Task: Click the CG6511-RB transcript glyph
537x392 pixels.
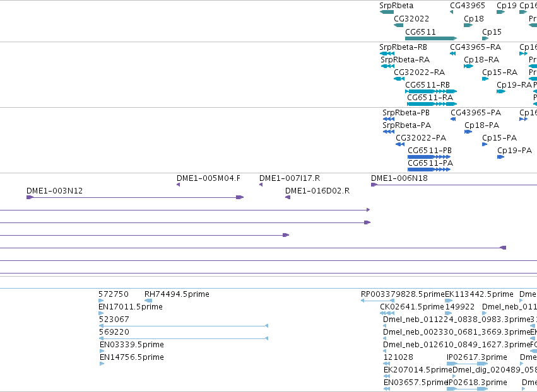Action: point(431,91)
